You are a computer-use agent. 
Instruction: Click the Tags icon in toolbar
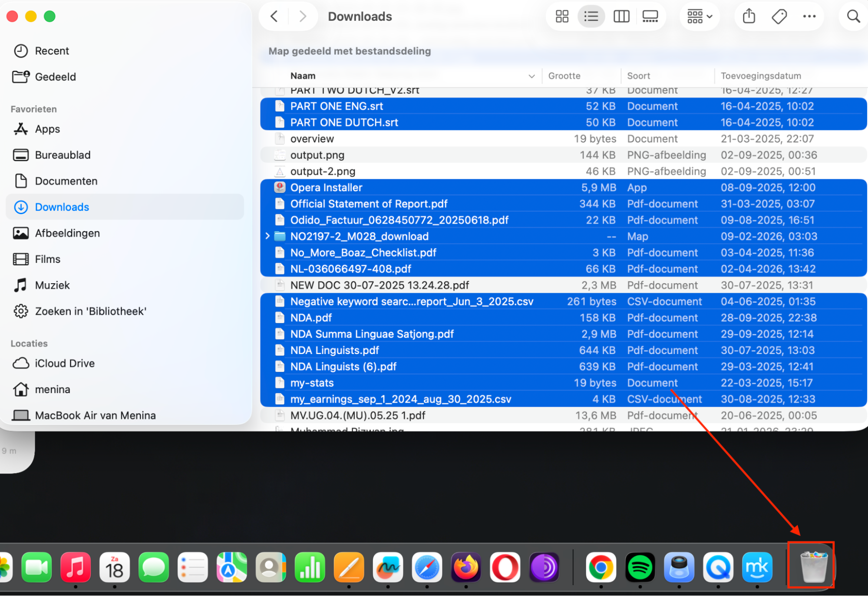pyautogui.click(x=779, y=16)
